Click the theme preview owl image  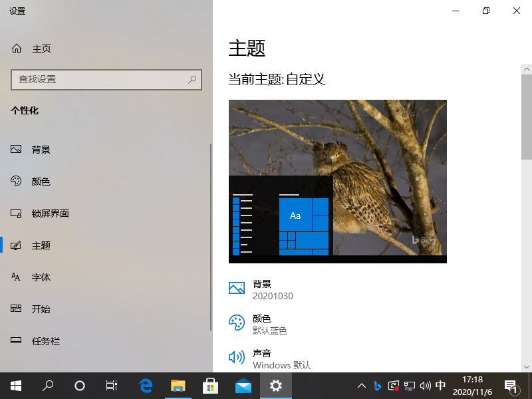[338, 181]
